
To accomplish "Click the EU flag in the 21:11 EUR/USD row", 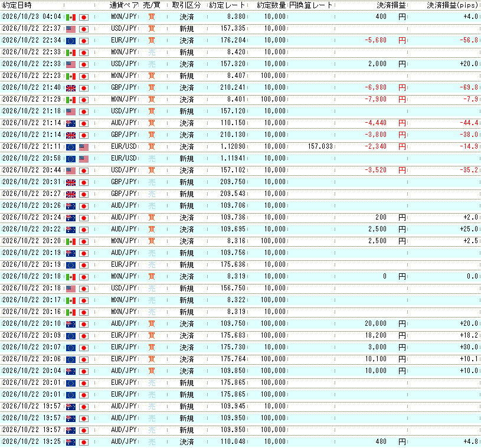I will [x=71, y=147].
